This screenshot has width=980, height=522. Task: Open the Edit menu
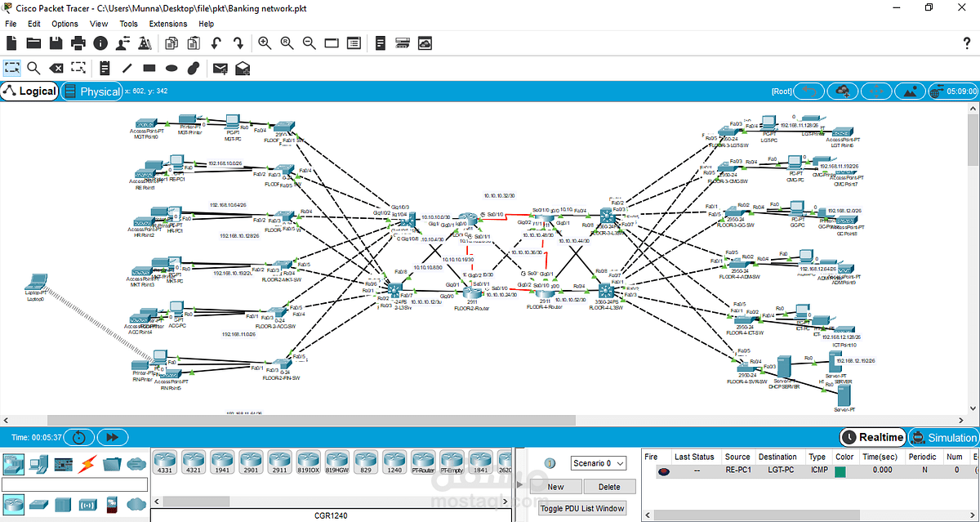click(x=34, y=24)
